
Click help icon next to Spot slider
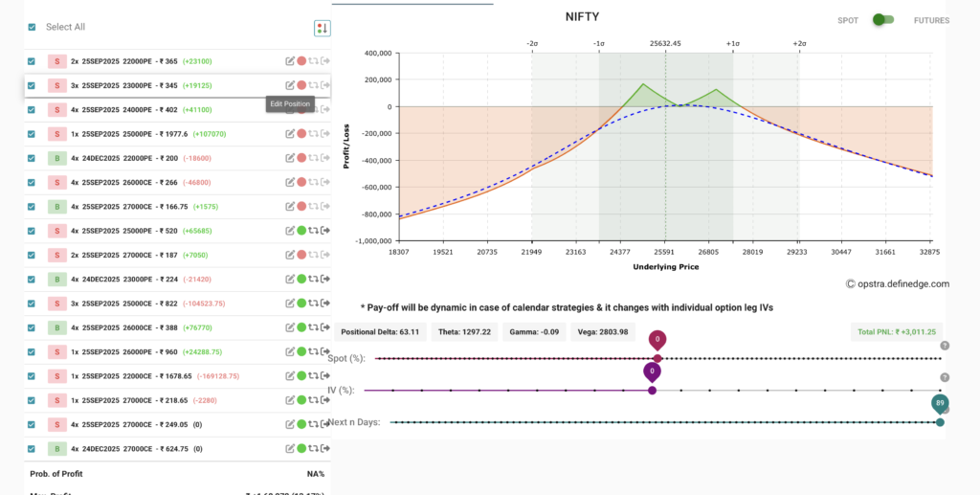pyautogui.click(x=945, y=346)
